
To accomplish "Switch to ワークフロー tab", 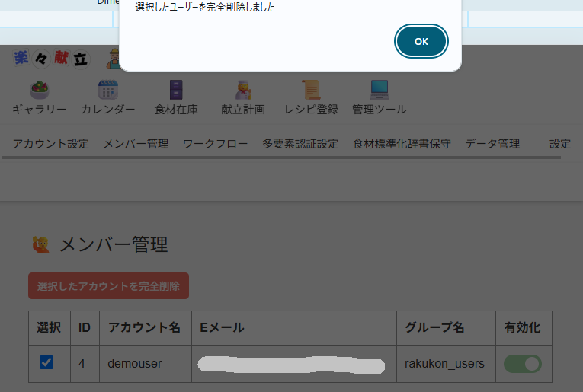I will (x=215, y=144).
